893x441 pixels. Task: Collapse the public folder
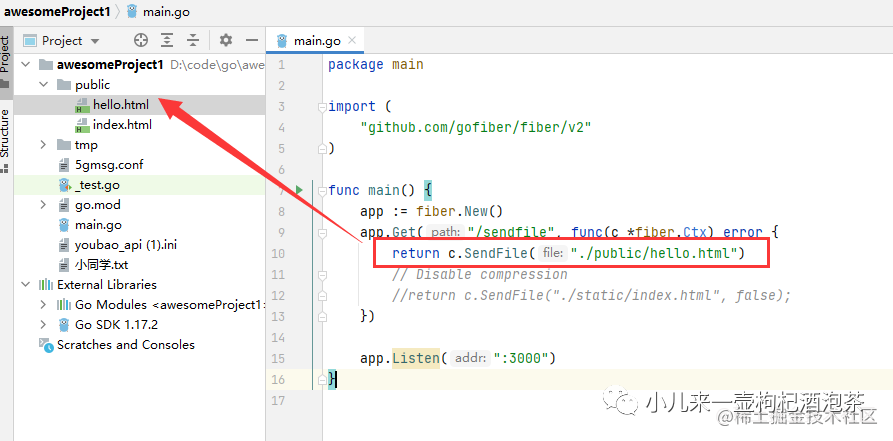43,85
